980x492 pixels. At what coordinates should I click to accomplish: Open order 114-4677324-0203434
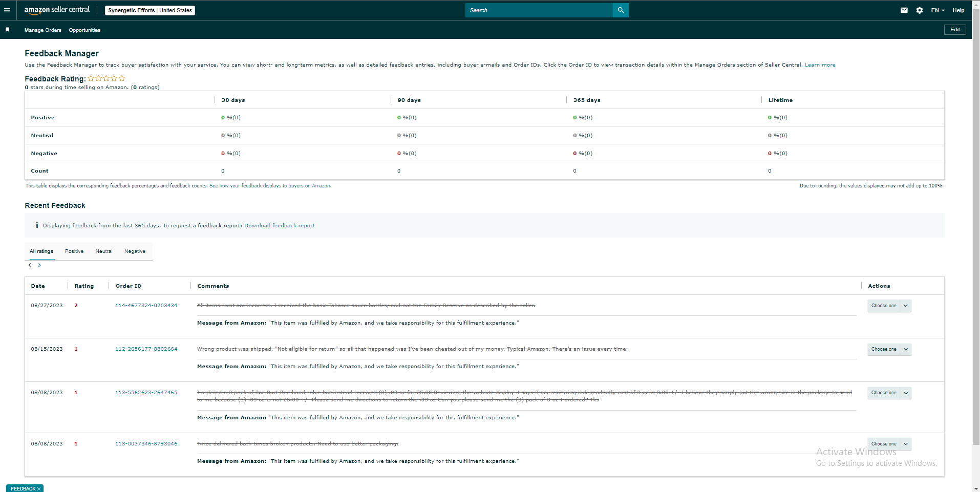[146, 306]
